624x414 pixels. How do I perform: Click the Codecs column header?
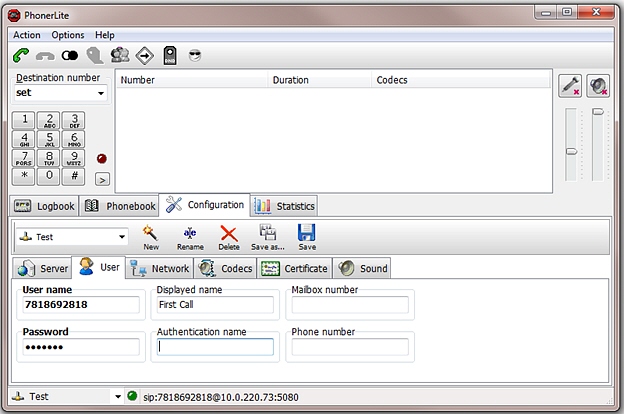pyautogui.click(x=461, y=80)
